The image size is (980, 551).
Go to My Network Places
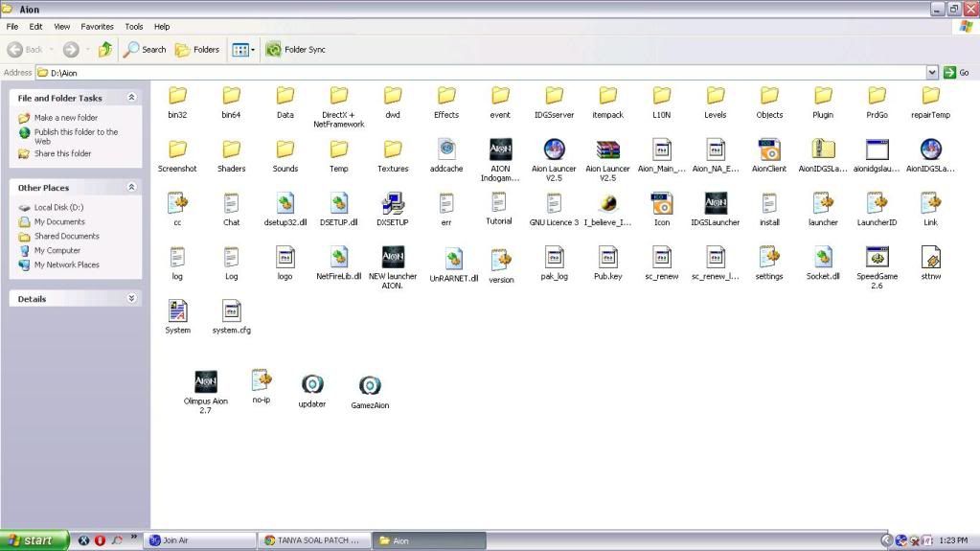click(67, 264)
